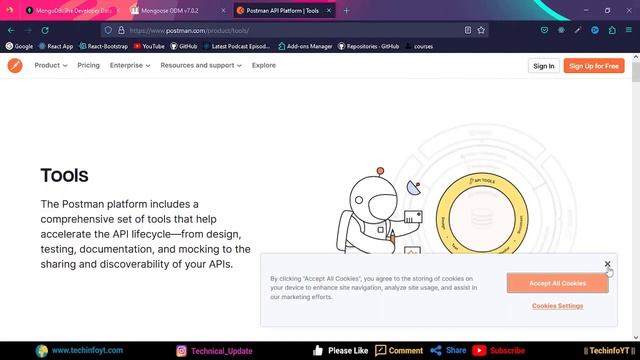Expand the Product dropdown menu
The height and width of the screenshot is (360, 640).
tap(51, 65)
